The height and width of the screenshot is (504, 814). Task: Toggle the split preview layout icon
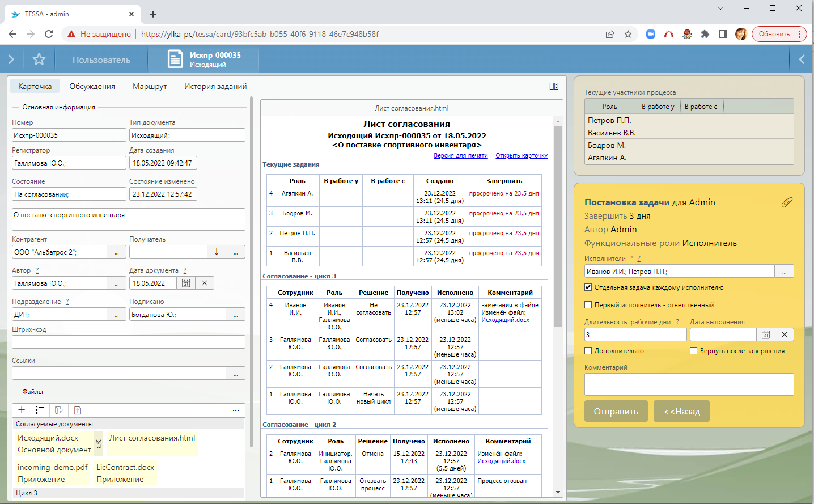click(554, 86)
